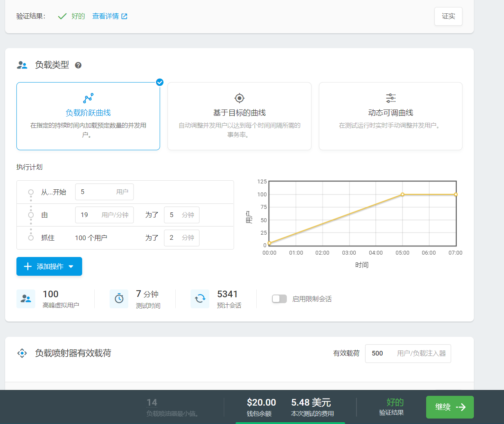This screenshot has height=424, width=504.
Task: Click the 负载类型 users icon
Action: click(x=22, y=65)
